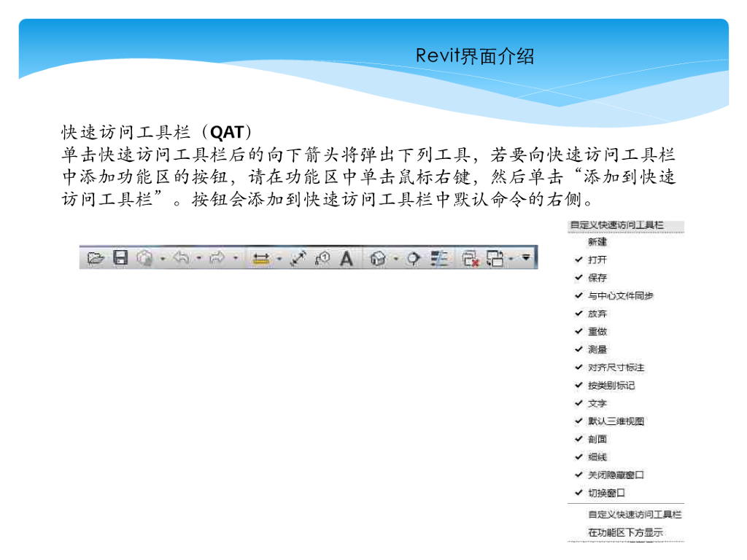Click the Close Hidden Windows icon
The image size is (747, 560).
(471, 258)
